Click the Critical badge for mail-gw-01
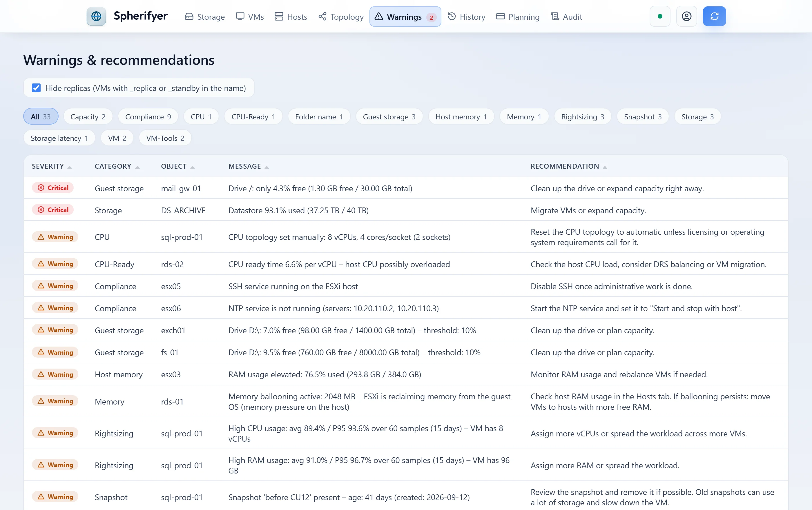Screen dimensions: 812x510 (53, 188)
